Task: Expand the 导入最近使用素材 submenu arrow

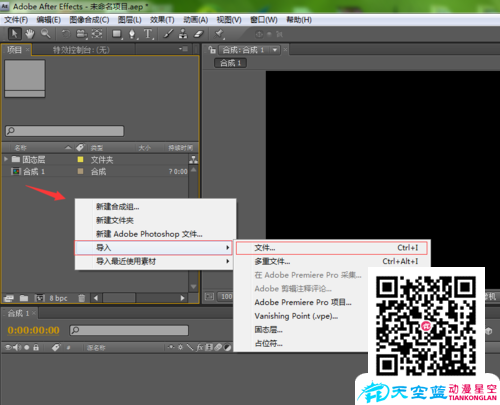Action: coord(228,261)
